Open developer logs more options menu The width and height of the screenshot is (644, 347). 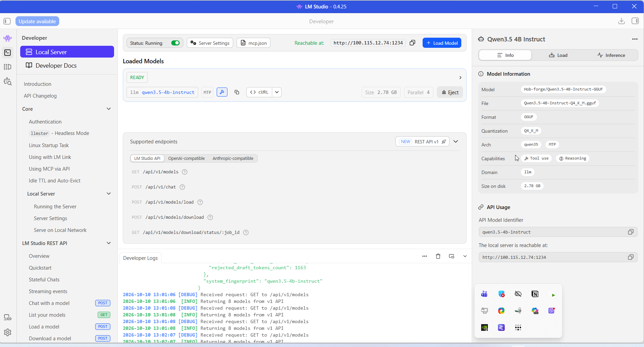pos(425,256)
